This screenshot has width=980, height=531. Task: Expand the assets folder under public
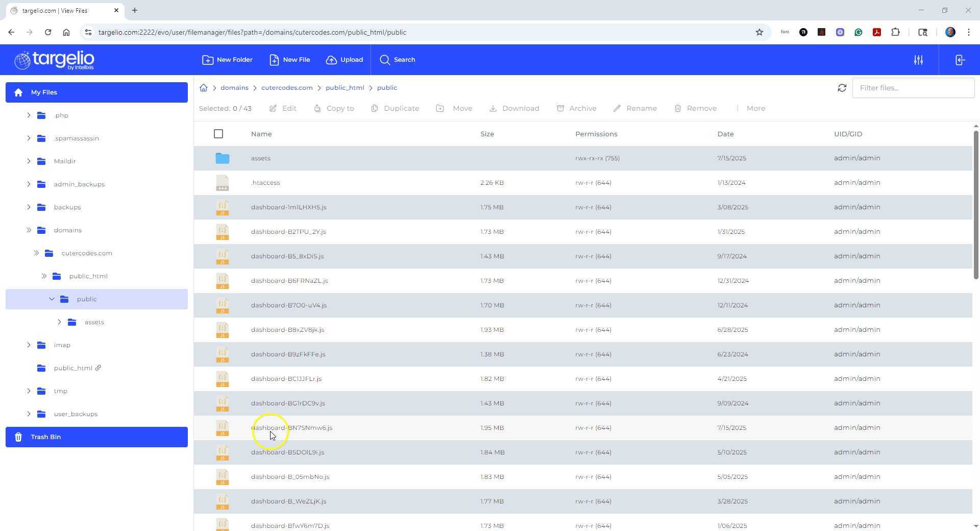[x=59, y=322]
